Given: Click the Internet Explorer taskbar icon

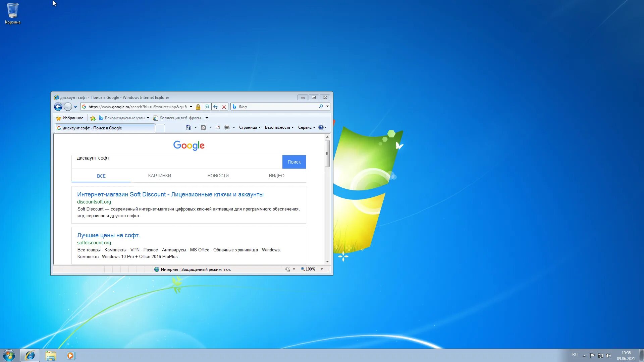Looking at the screenshot, I should point(30,355).
